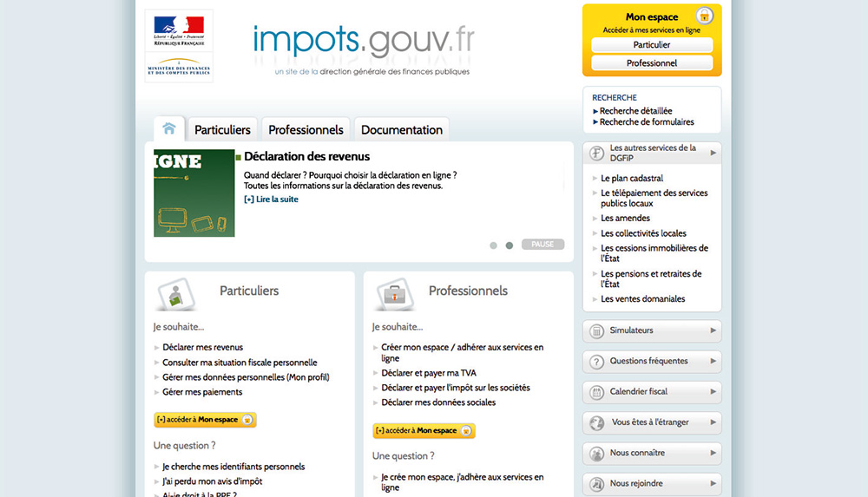Viewport: 868px width, 497px height.
Task: Pause the slideshow with PAUSE button
Action: (x=542, y=244)
